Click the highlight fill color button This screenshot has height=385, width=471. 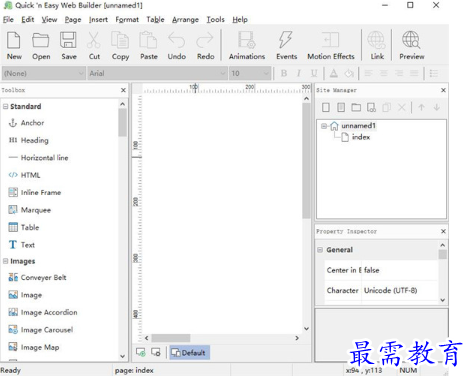click(x=349, y=73)
